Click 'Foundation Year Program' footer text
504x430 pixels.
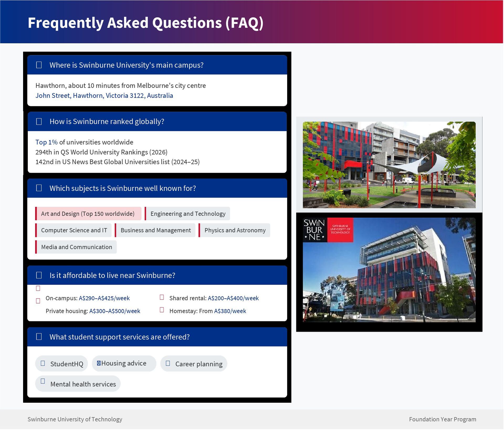click(x=443, y=419)
